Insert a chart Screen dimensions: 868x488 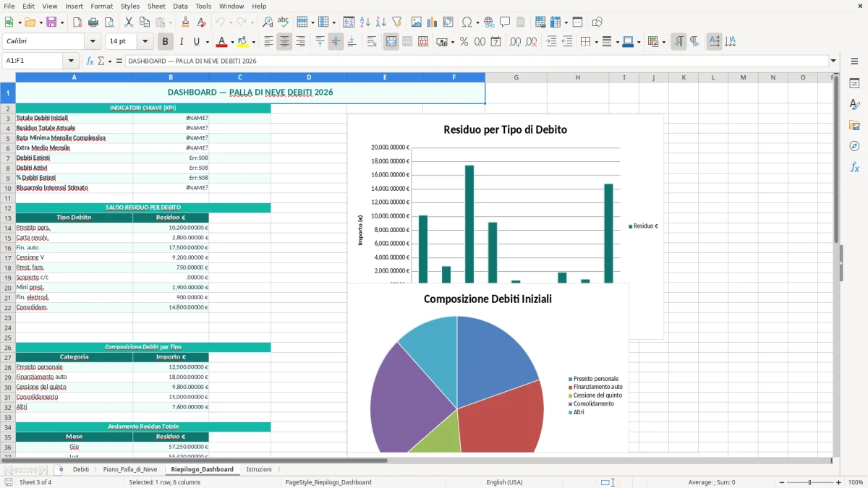tap(433, 22)
